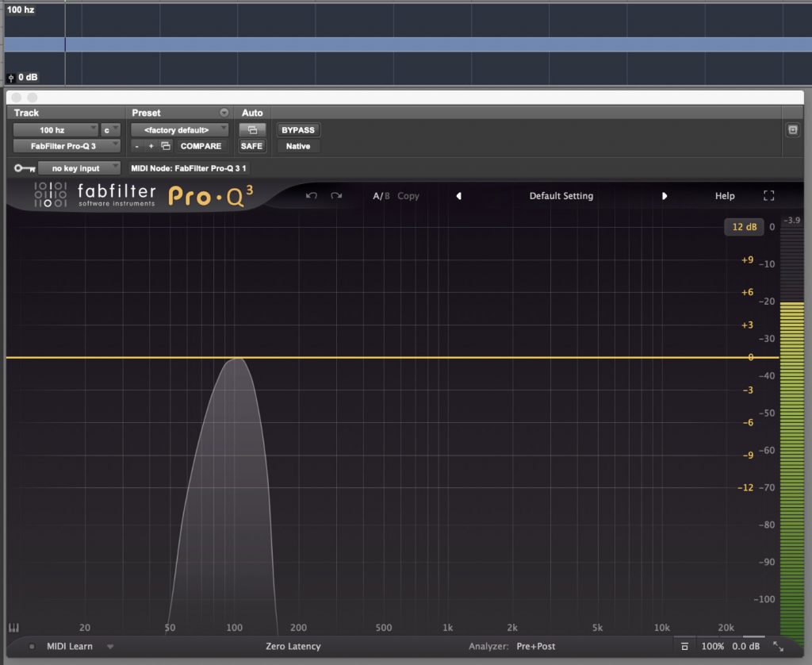Switch between A and B settings
812x665 pixels.
pos(381,195)
